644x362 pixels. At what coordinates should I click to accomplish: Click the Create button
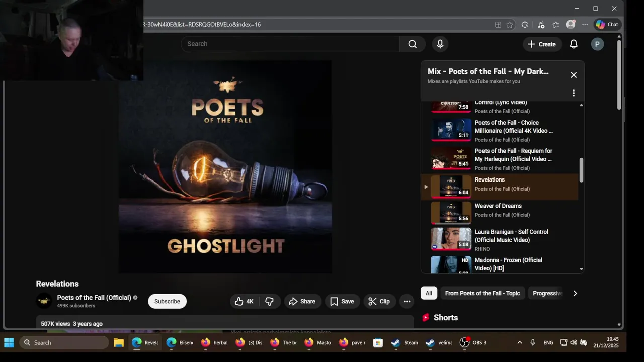point(542,44)
